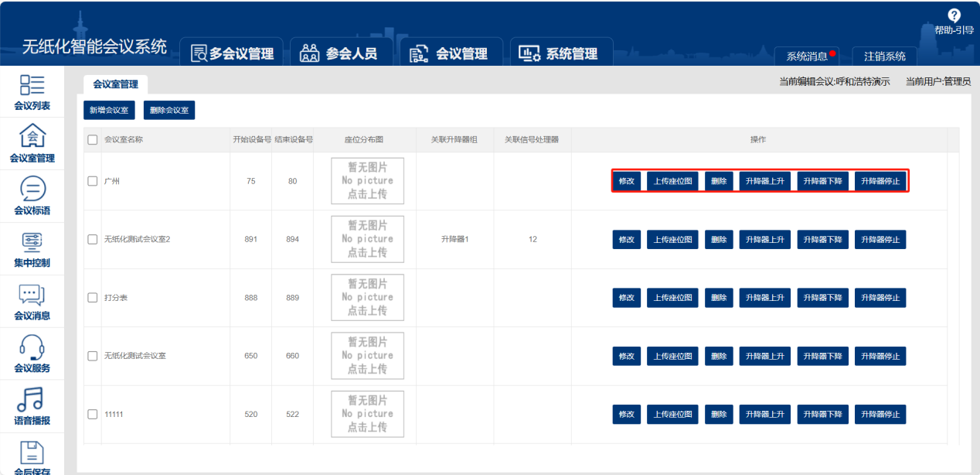Upload seat picture placeholder for 广州

tap(367, 181)
